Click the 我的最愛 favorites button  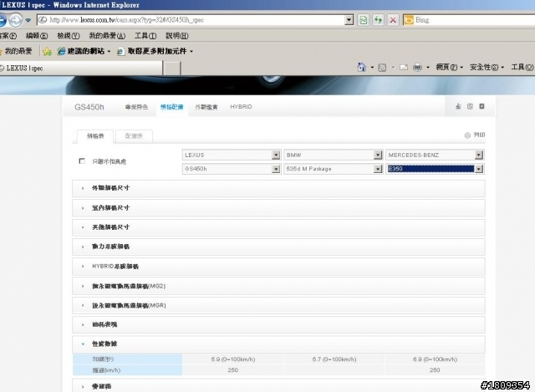point(16,51)
